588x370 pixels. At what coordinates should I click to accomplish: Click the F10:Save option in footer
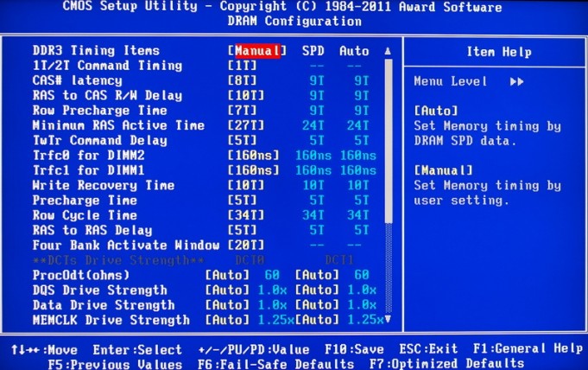pyautogui.click(x=355, y=349)
